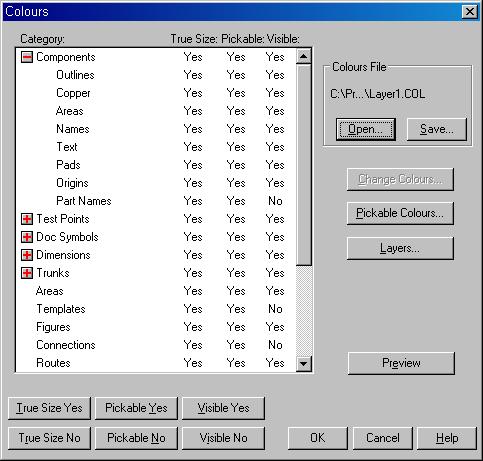This screenshot has height=461, width=483.
Task: Click the scrollbar down arrow
Action: [303, 364]
